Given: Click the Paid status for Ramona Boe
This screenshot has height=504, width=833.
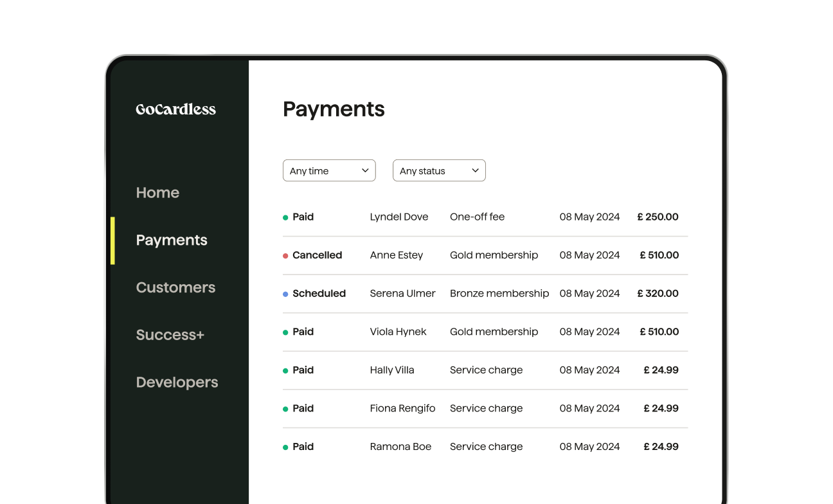Looking at the screenshot, I should 303,447.
